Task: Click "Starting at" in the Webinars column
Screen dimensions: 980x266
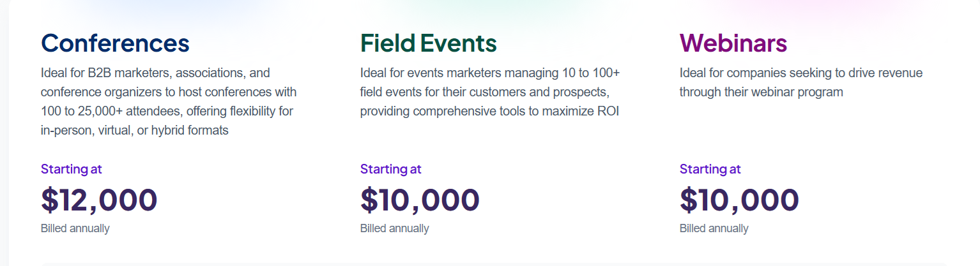Action: pos(710,169)
